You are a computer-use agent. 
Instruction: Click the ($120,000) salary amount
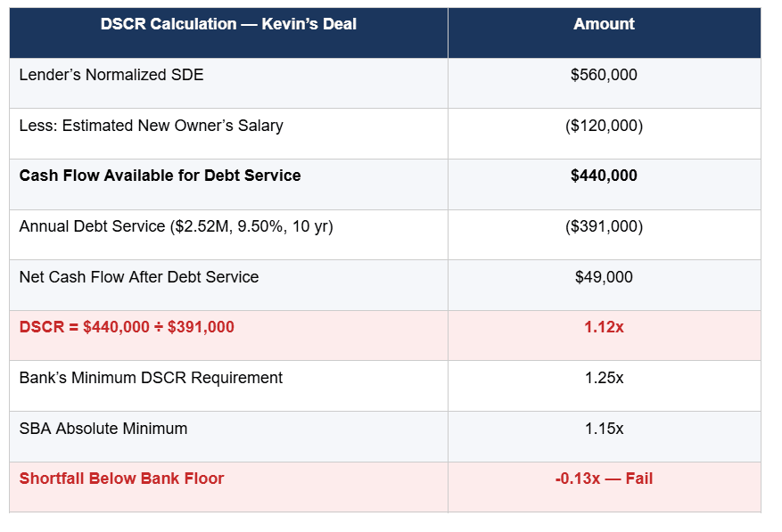coord(604,126)
